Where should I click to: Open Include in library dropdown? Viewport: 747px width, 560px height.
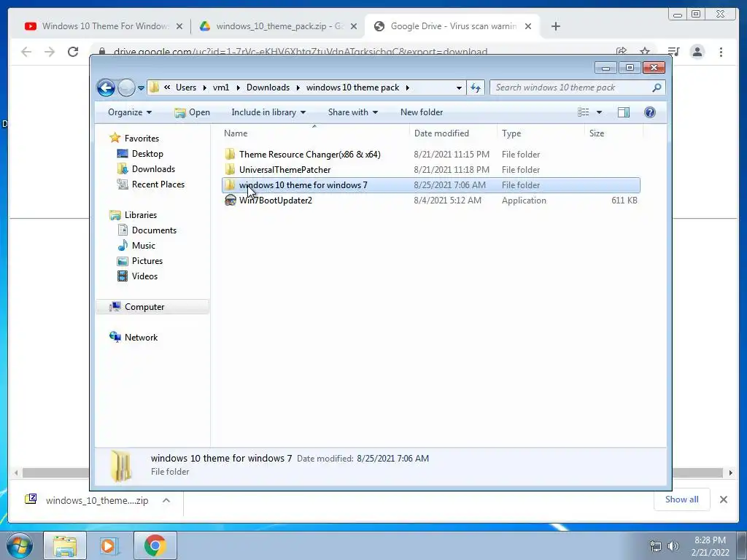268,112
